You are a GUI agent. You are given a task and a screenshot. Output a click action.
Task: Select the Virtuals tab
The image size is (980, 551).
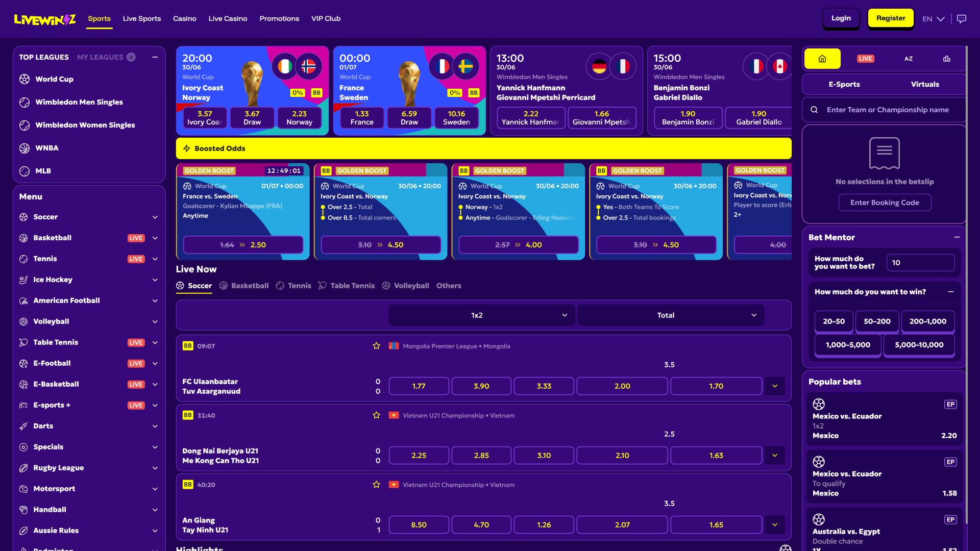[925, 84]
